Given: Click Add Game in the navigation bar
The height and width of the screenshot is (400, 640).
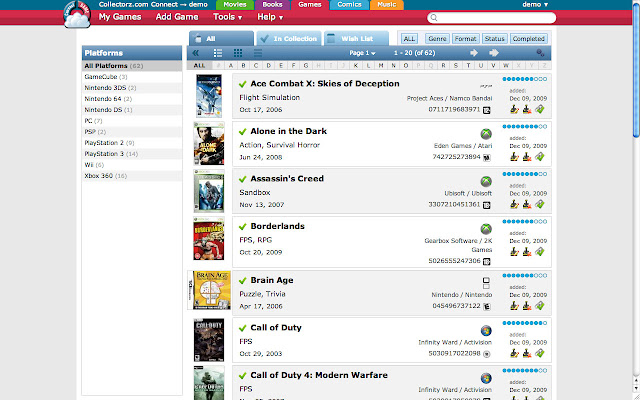Looking at the screenshot, I should click(177, 17).
